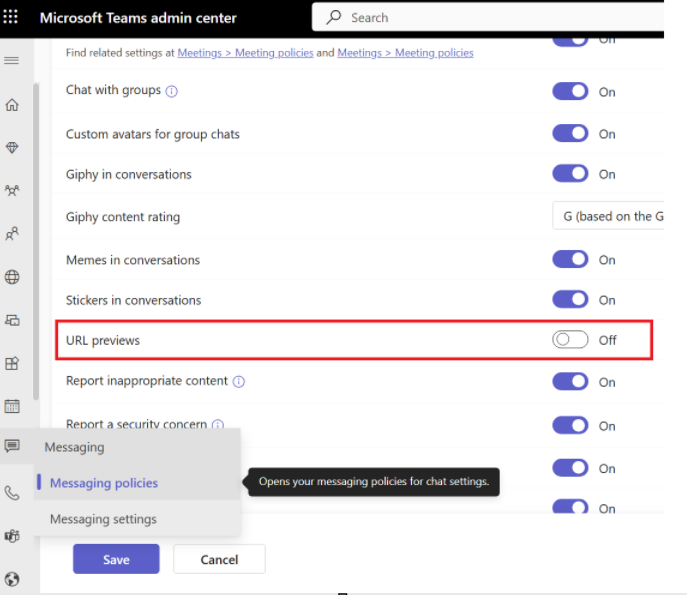Viewport: 687px width, 595px height.
Task: Toggle Report a security concern off
Action: (x=570, y=425)
